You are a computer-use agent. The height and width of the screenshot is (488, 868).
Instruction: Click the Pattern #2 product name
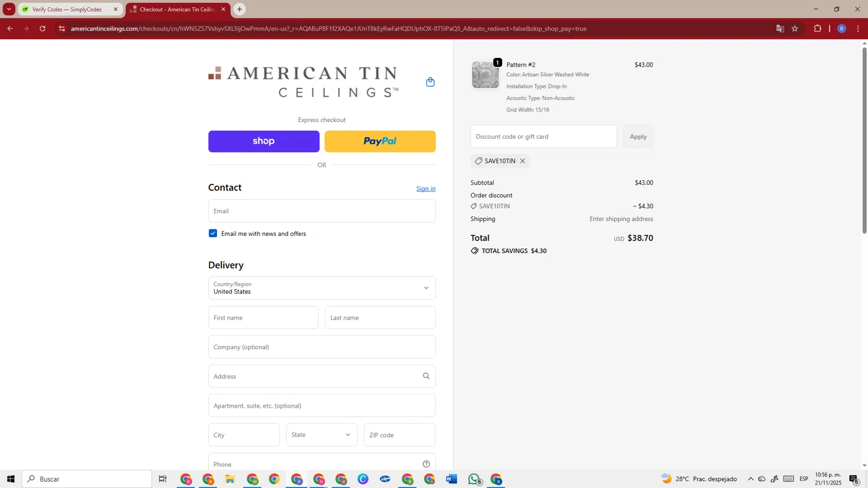tap(521, 65)
